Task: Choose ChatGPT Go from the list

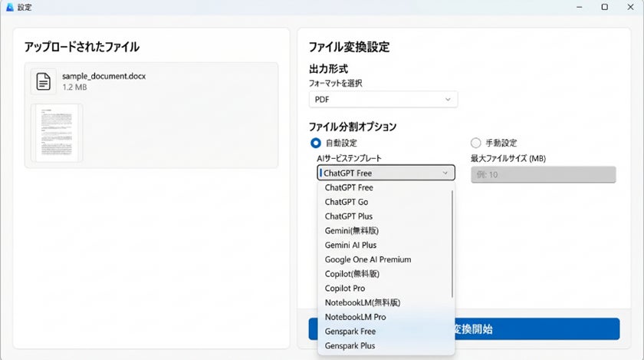Action: (x=347, y=202)
